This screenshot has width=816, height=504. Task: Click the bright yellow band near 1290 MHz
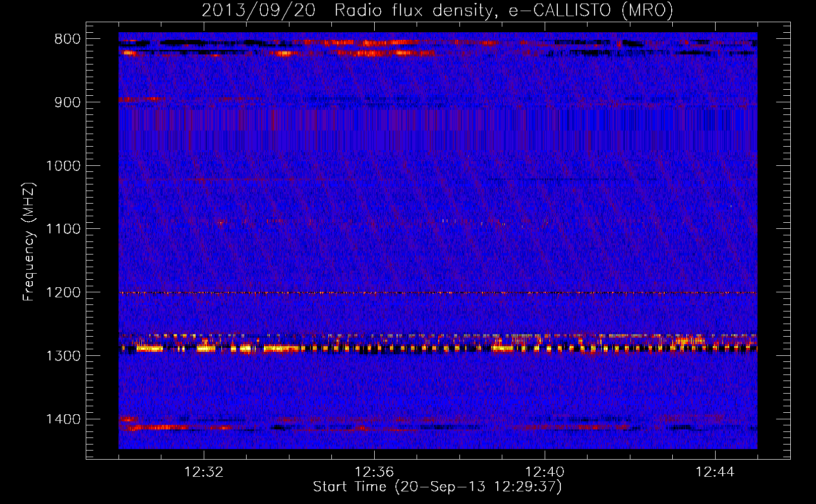[x=438, y=348]
